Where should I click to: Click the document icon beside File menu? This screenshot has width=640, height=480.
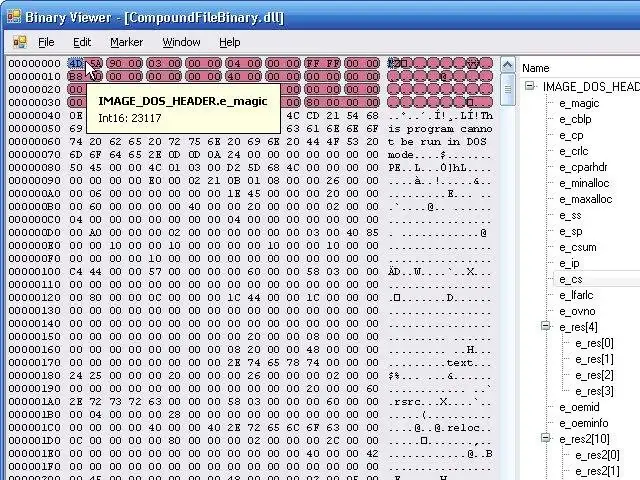(x=19, y=42)
